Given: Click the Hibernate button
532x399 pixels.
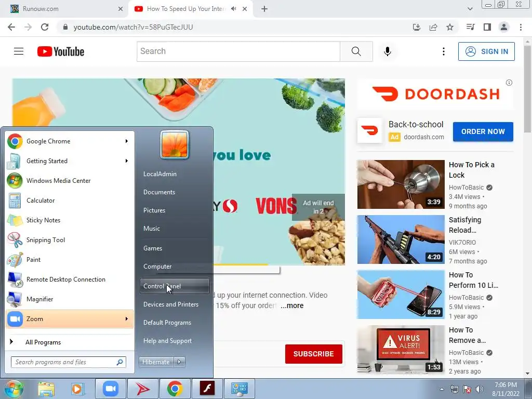Looking at the screenshot, I should (x=156, y=362).
